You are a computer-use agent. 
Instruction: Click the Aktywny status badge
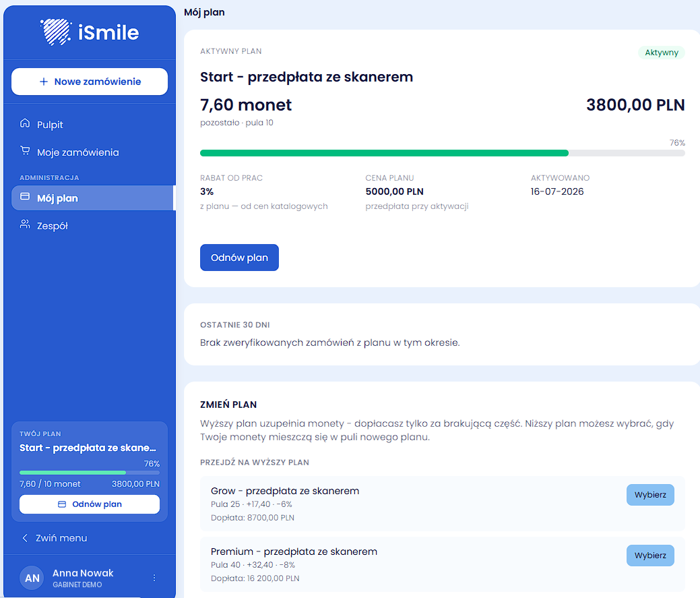coord(662,53)
